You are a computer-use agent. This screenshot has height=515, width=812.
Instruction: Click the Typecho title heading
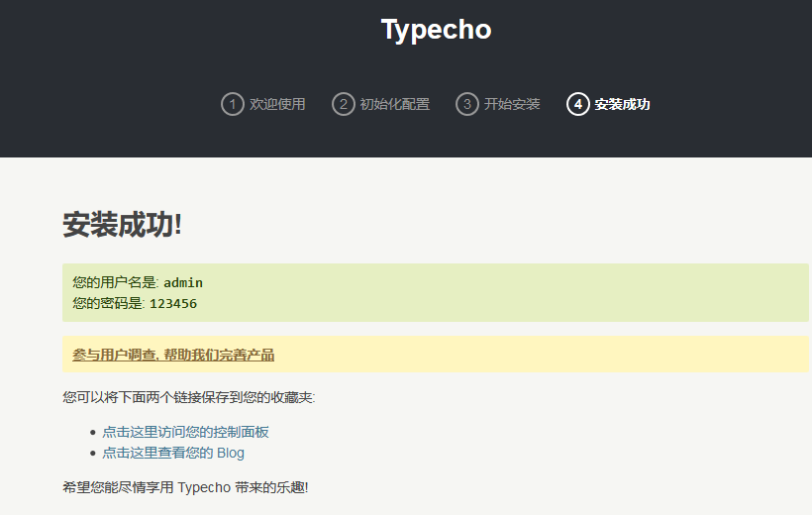[436, 30]
